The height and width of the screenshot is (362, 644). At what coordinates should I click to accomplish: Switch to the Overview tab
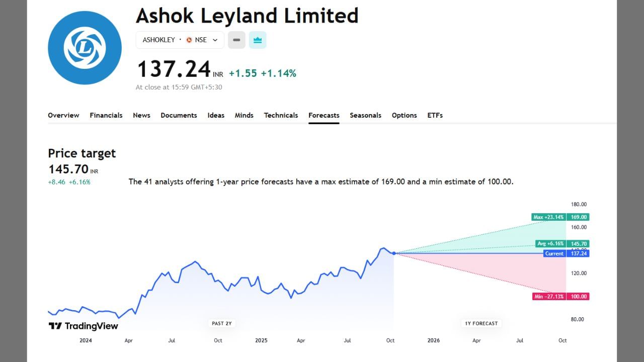(x=63, y=115)
